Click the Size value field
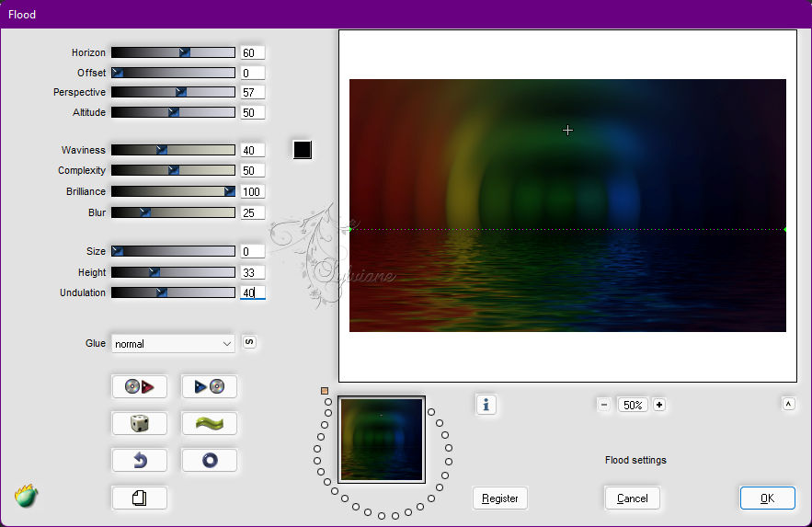Screen dimensions: 812x527 (x=253, y=251)
